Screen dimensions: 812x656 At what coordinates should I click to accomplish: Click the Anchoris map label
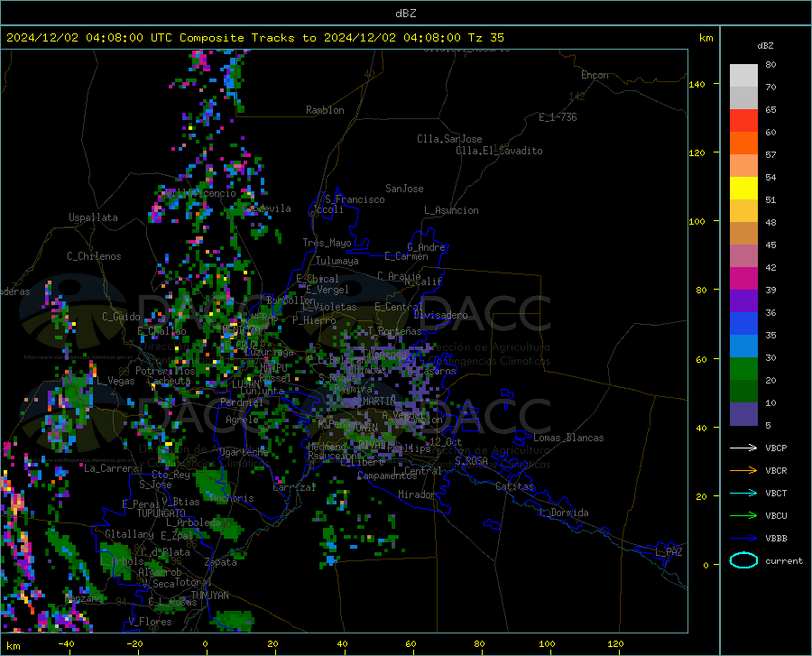pos(232,498)
